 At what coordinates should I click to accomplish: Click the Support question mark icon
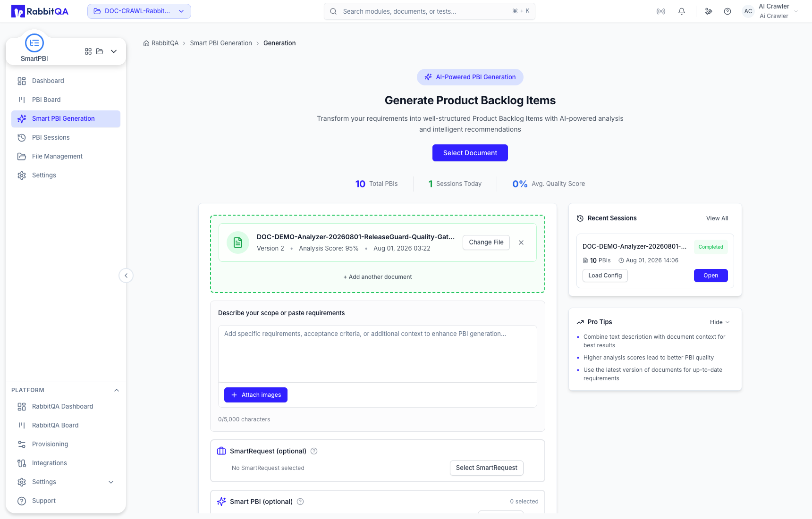pos(22,501)
